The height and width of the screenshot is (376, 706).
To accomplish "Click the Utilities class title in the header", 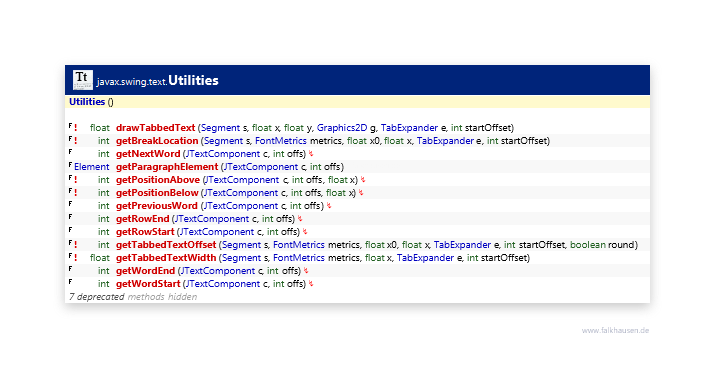I will [193, 81].
